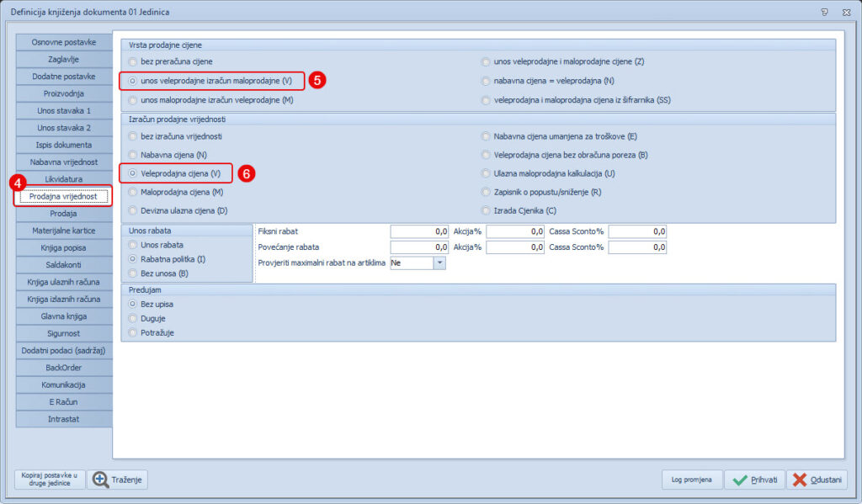Open the Log promjena button
Image resolution: width=862 pixels, height=504 pixels.
point(691,480)
